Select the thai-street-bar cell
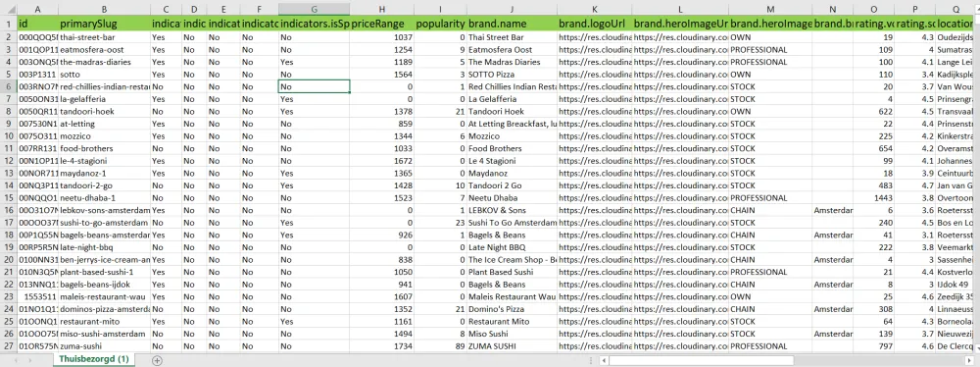980x367 pixels. (x=104, y=37)
